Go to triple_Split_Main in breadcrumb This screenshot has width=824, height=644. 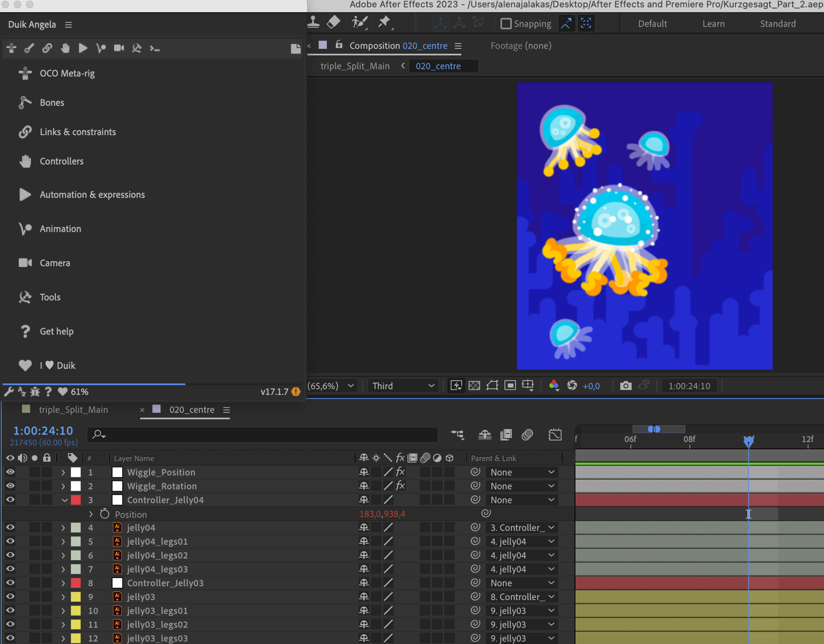point(355,66)
